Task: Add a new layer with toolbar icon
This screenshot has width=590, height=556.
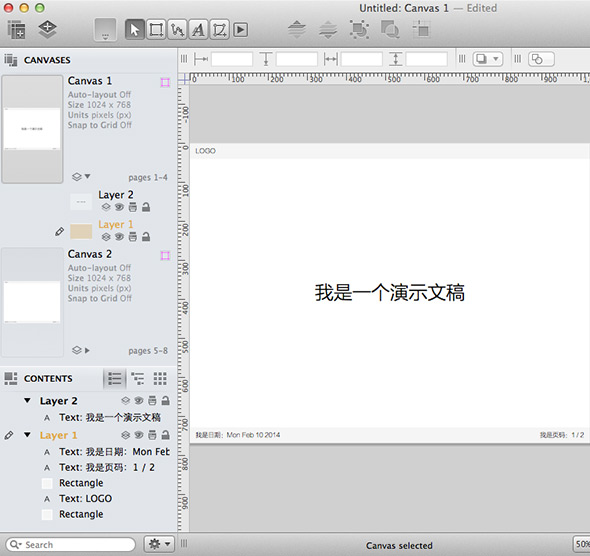Action: pos(47,29)
